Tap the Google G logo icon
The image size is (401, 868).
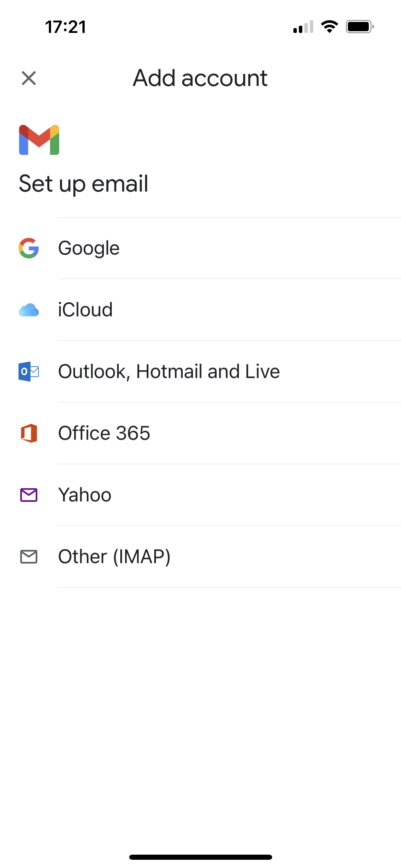[29, 248]
